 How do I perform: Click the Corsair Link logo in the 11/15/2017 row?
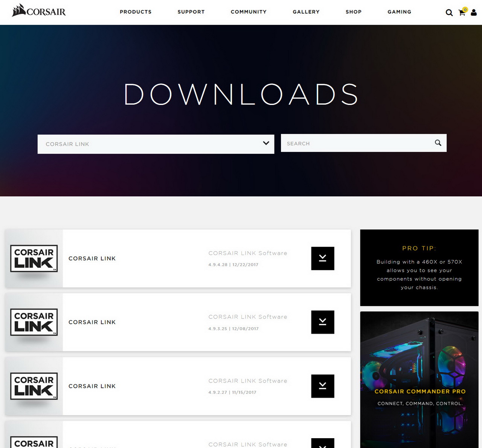click(34, 386)
